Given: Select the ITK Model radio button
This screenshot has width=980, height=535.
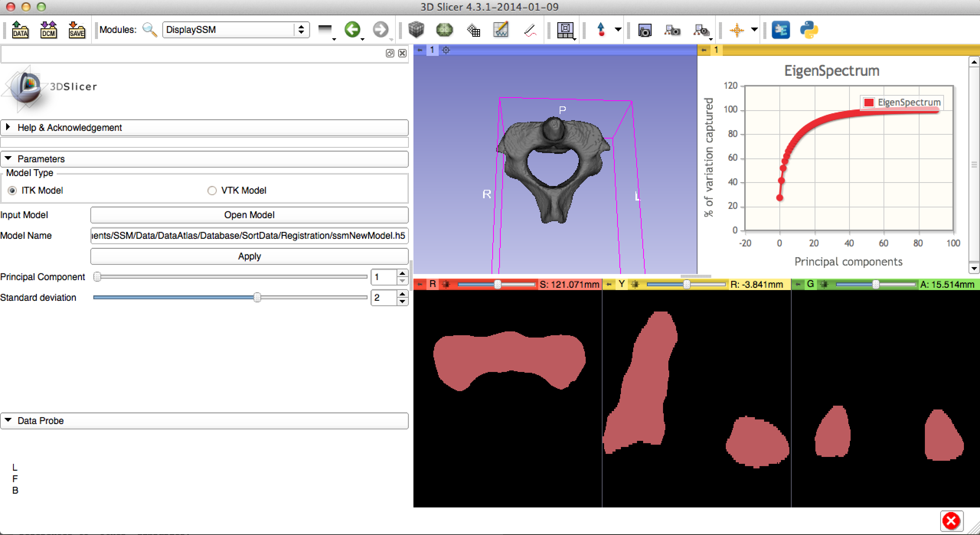Looking at the screenshot, I should click(13, 191).
